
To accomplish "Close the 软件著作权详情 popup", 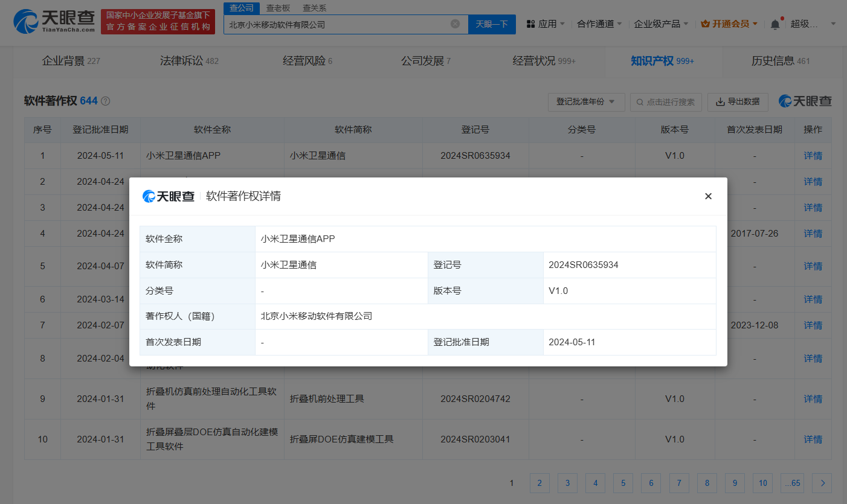I will (708, 196).
